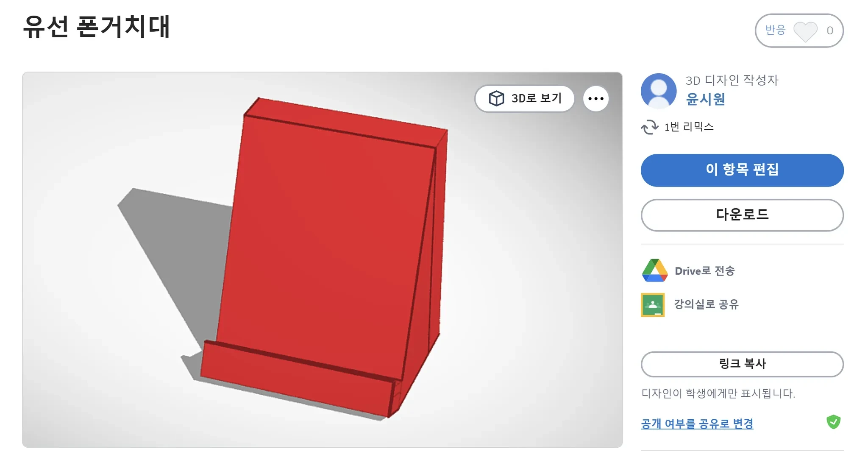Click the Google Drive icon
The width and height of the screenshot is (868, 460).
coord(654,270)
